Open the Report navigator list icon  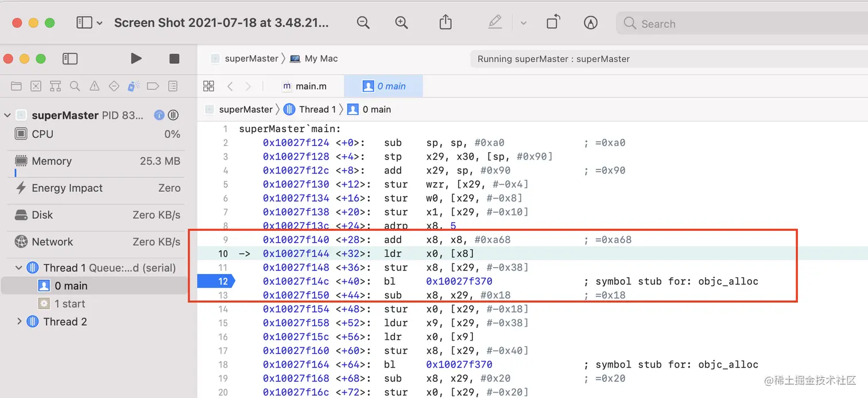[x=173, y=86]
